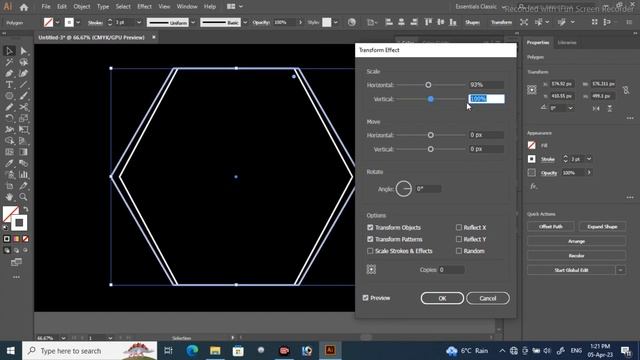Select the Magic Wand tool
The height and width of the screenshot is (360, 640).
[x=9, y=62]
